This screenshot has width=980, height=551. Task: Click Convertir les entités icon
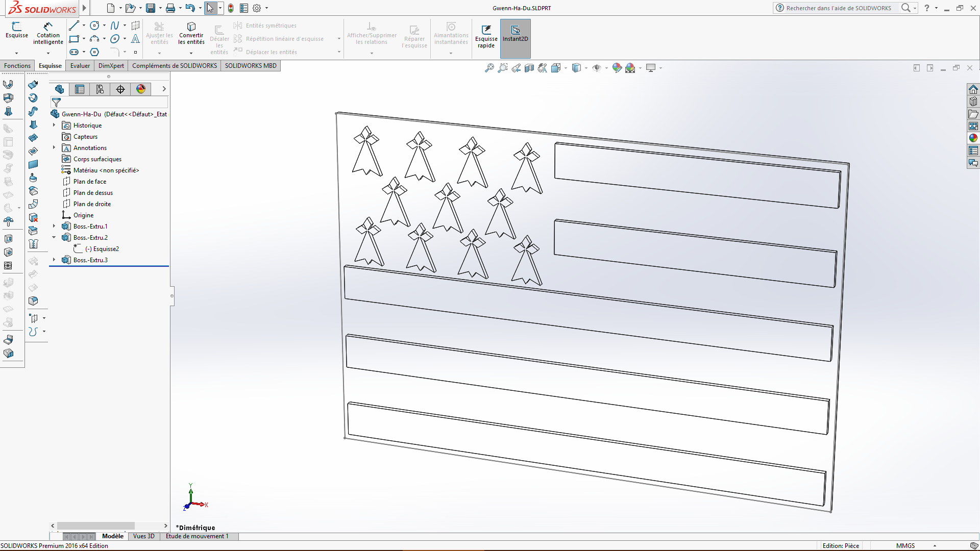coord(191,27)
